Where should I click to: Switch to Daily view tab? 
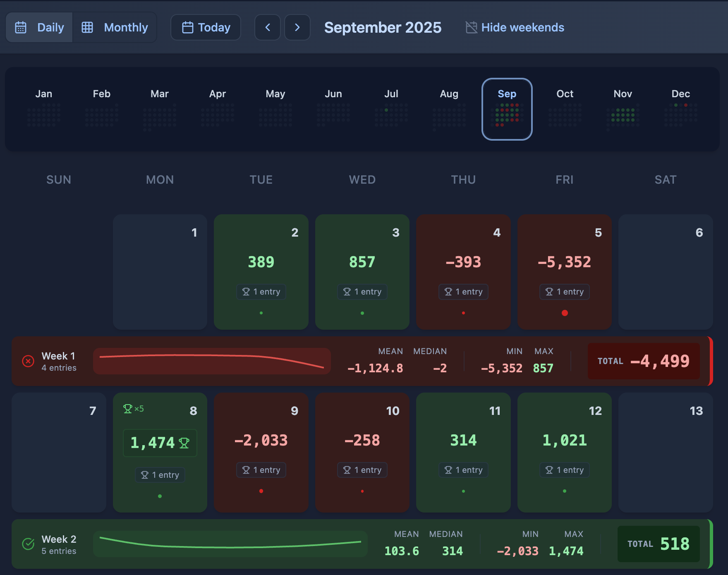[x=40, y=27]
